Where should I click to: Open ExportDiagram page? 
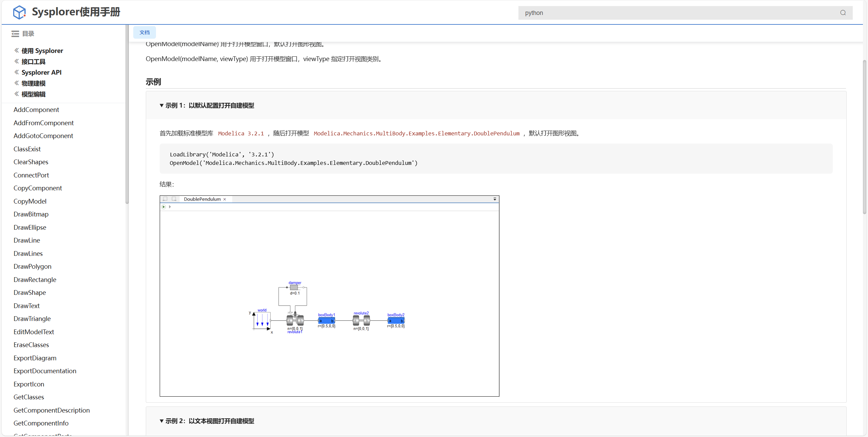[35, 358]
